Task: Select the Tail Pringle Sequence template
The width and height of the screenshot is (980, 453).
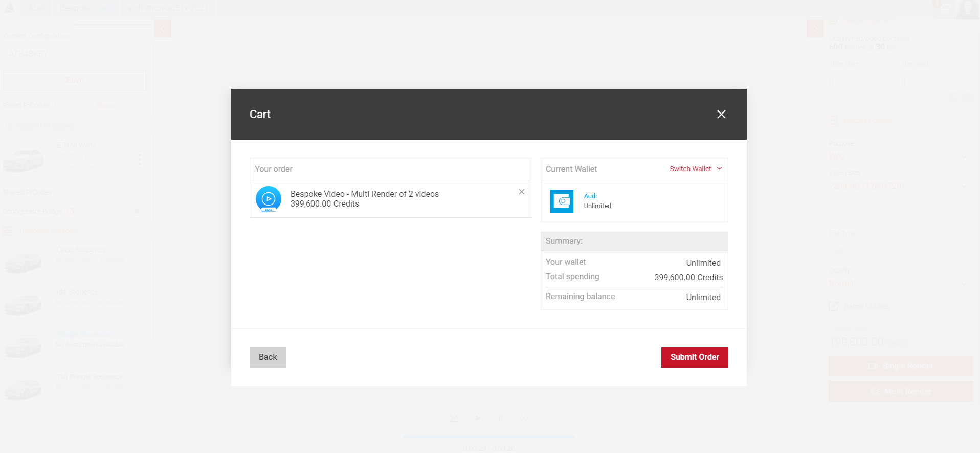Action: point(75,388)
